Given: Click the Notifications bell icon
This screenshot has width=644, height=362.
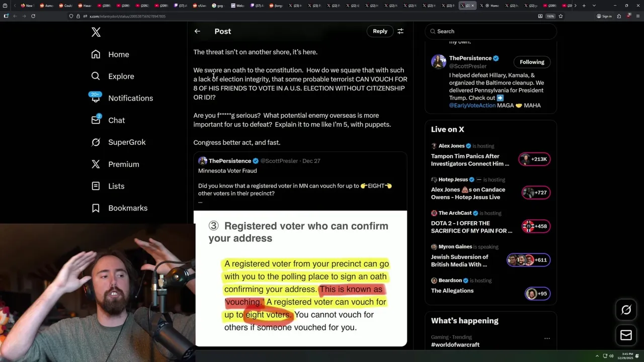Looking at the screenshot, I should pos(96,98).
